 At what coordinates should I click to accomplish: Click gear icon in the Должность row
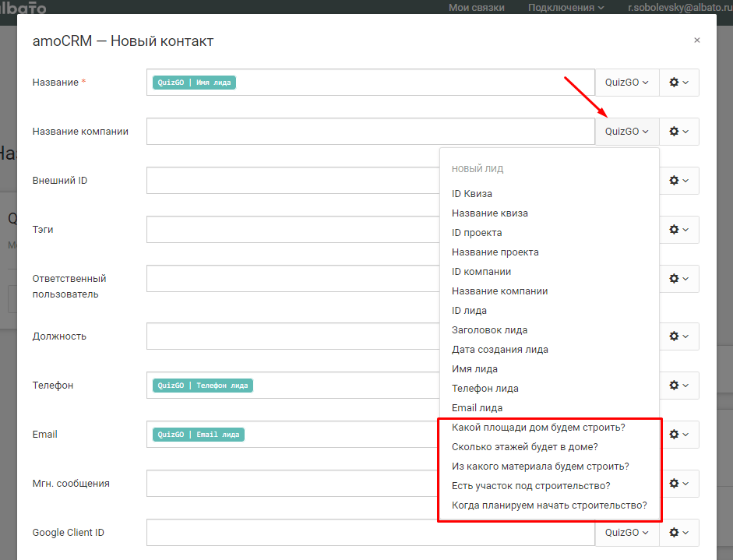tap(678, 336)
